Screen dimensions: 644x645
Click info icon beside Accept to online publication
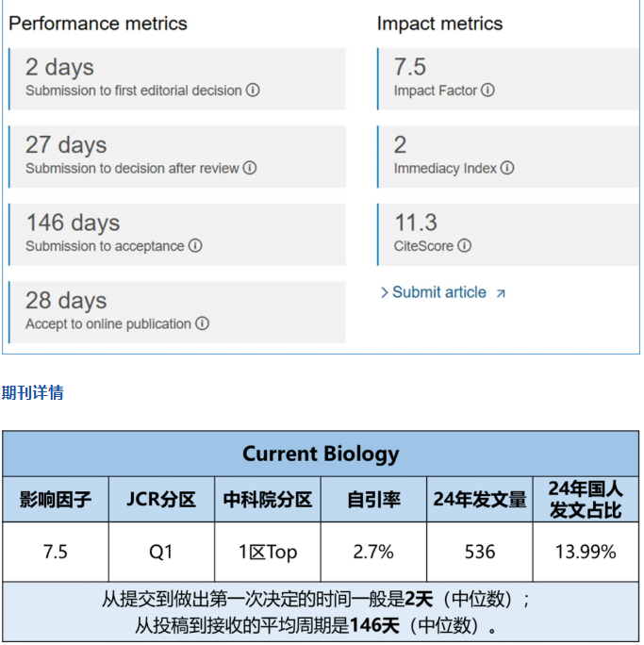click(202, 323)
